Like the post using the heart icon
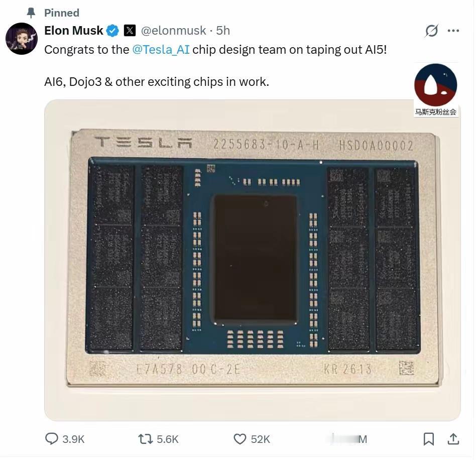This screenshot has height=460, width=476. (x=240, y=439)
